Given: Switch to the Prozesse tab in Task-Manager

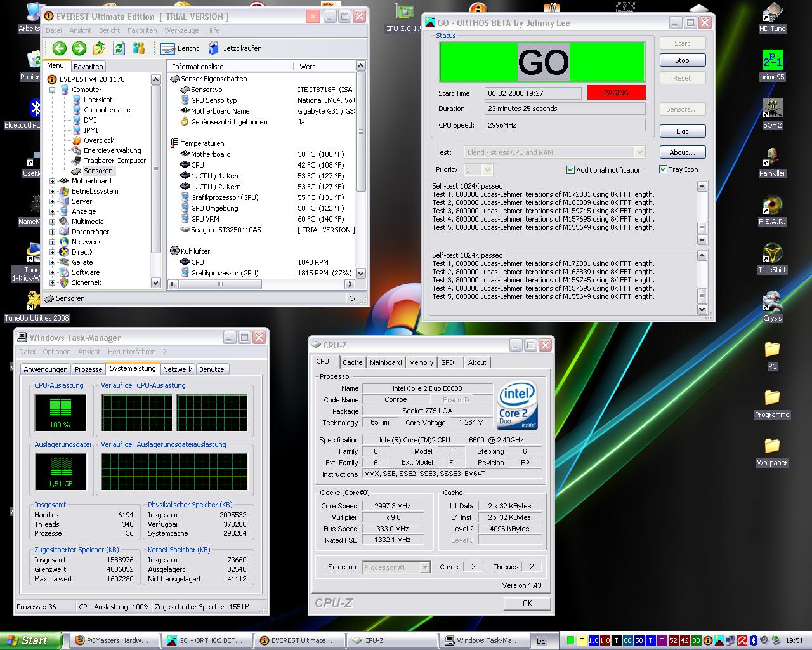Looking at the screenshot, I should tap(88, 369).
